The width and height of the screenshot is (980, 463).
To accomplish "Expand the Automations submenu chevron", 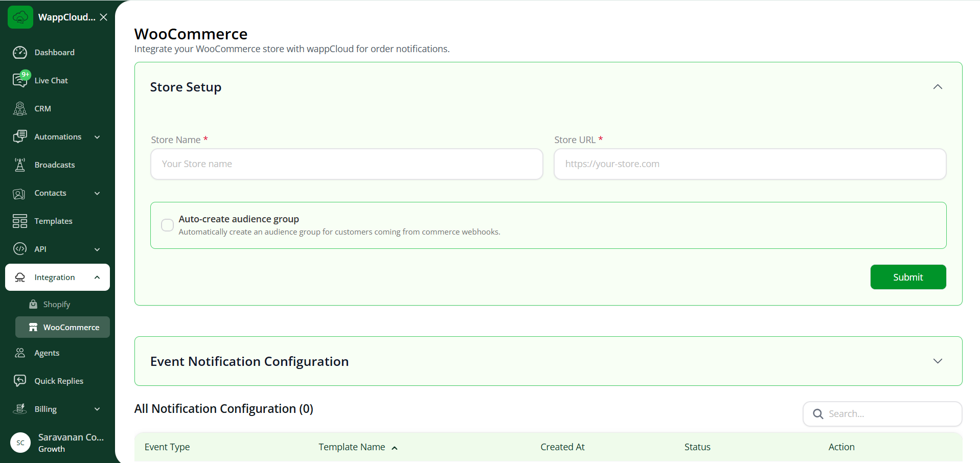I will (x=97, y=137).
